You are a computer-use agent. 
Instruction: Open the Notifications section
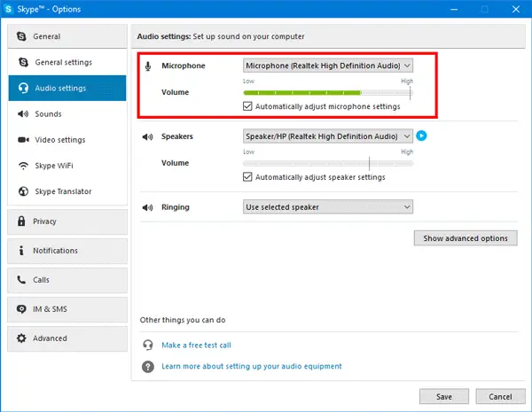(x=67, y=251)
